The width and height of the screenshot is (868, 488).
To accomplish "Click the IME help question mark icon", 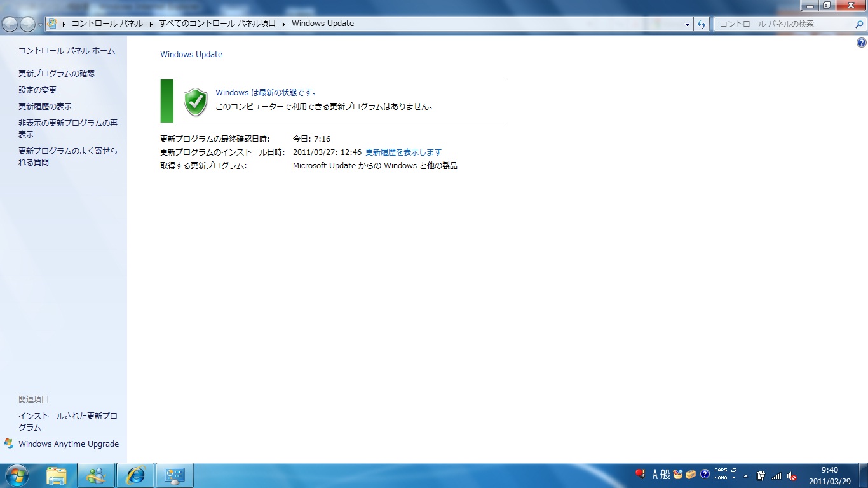I will [705, 474].
